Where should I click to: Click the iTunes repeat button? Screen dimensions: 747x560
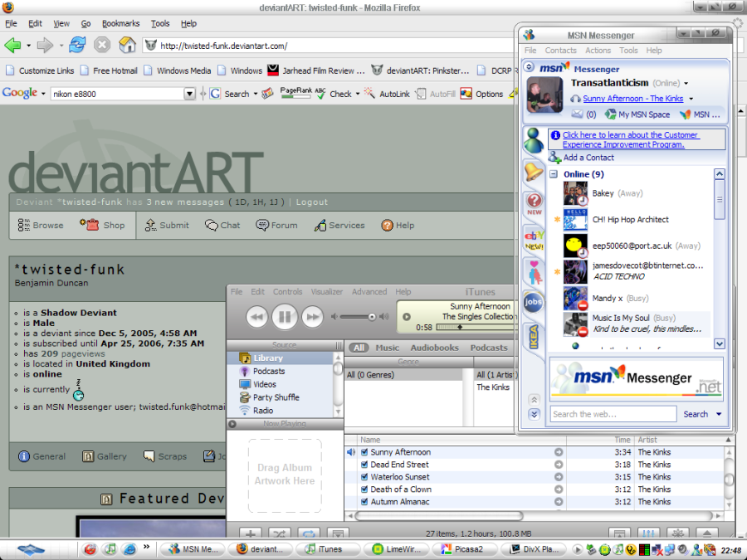click(309, 533)
